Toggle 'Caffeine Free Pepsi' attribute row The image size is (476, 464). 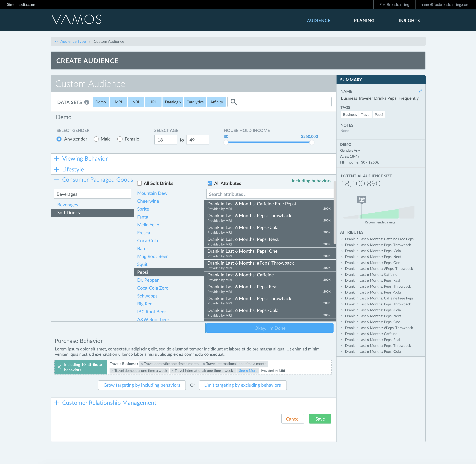coord(269,206)
